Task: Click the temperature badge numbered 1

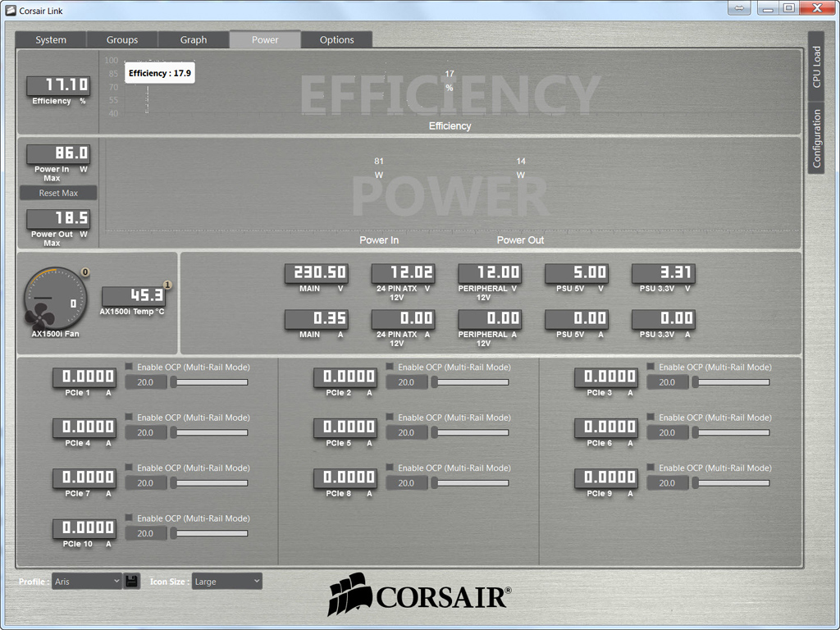Action: coord(167,285)
